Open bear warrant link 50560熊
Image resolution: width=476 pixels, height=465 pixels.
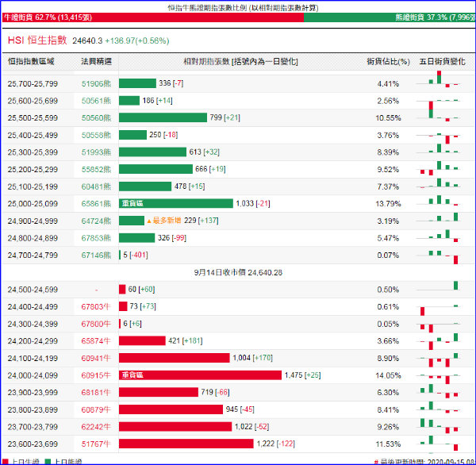pos(96,118)
